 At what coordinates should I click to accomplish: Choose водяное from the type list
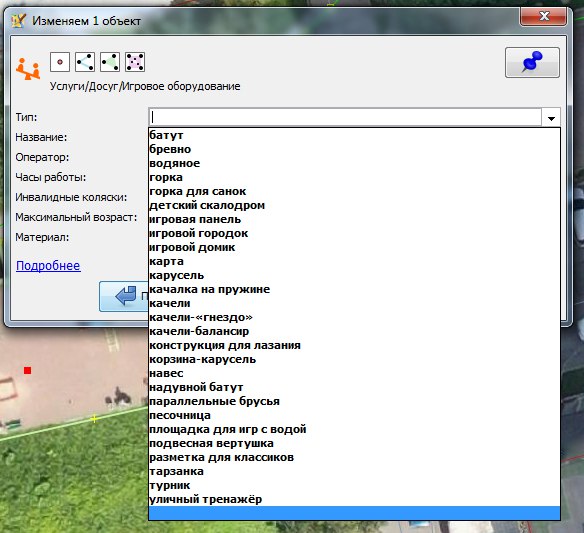(354, 164)
